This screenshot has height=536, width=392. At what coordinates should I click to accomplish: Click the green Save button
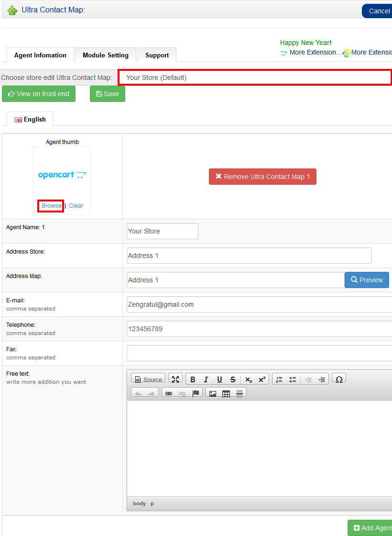pos(108,94)
